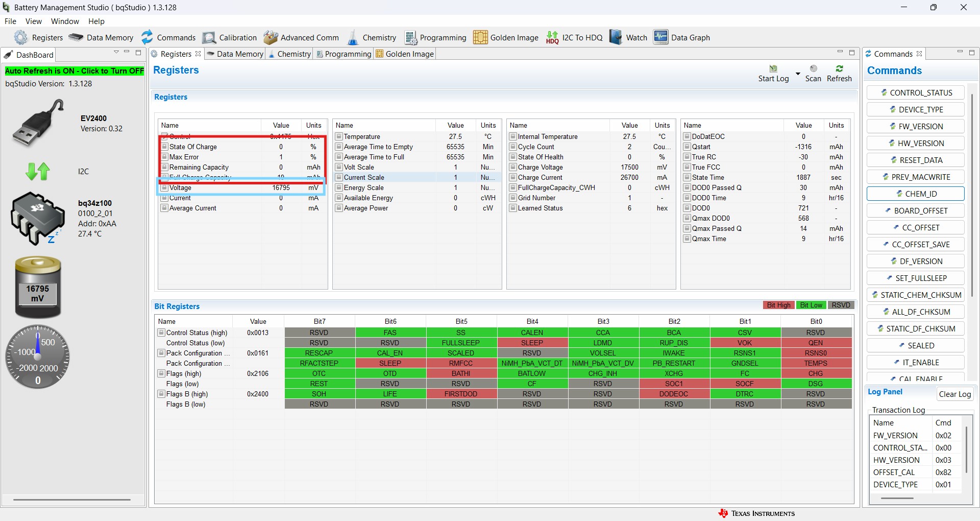
Task: Toggle the Control Status (high) checkbox
Action: click(x=161, y=333)
